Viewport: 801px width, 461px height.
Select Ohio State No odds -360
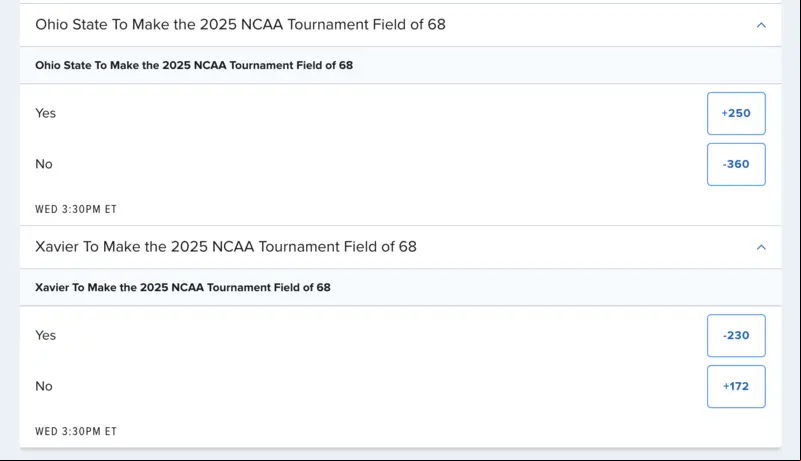click(x=736, y=165)
